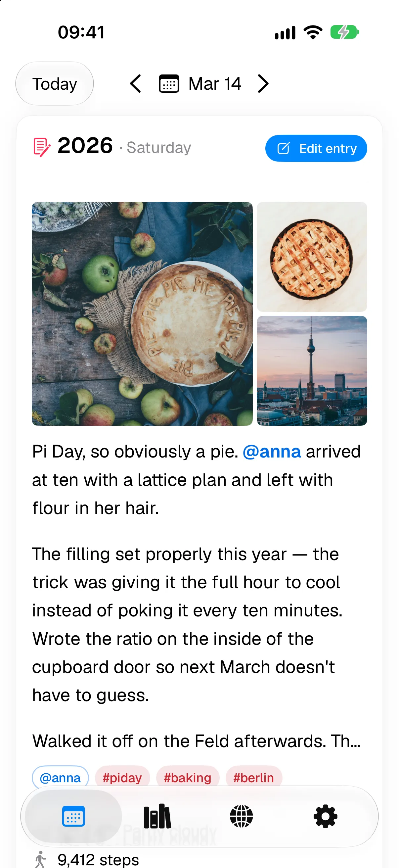The image size is (399, 868).
Task: Open settings gear in tab bar
Action: [x=325, y=816]
